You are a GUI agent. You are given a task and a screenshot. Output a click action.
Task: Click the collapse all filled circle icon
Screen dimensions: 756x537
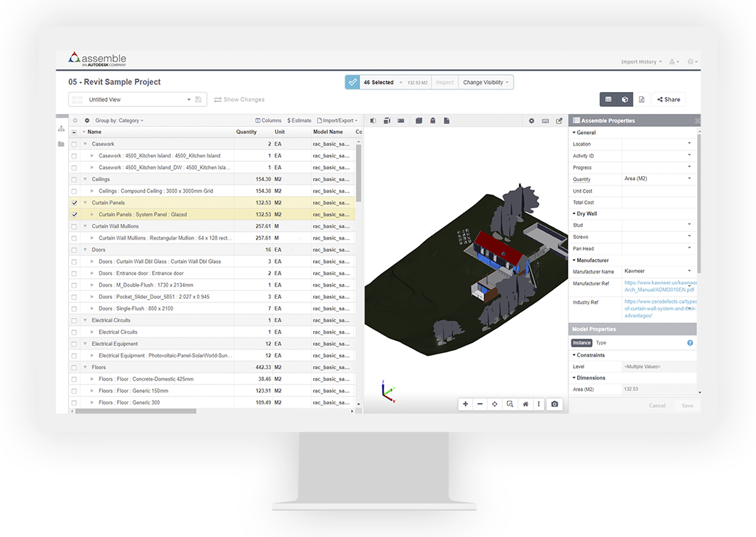click(x=87, y=121)
